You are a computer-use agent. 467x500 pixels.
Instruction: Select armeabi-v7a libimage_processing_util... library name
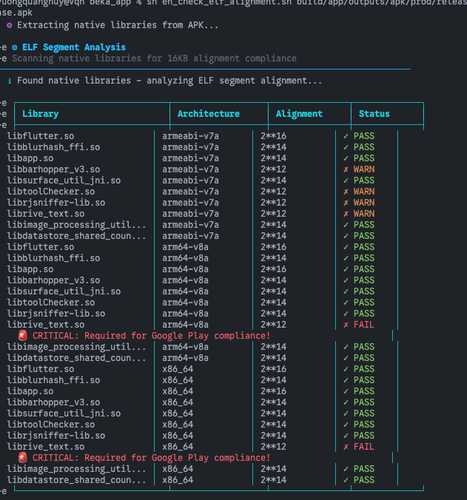tap(76, 225)
